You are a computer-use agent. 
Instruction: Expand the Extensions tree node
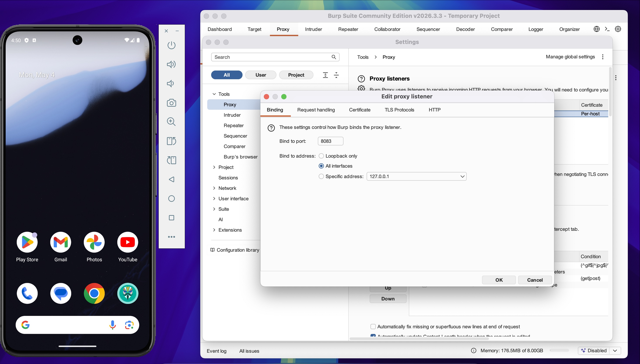[x=214, y=230]
